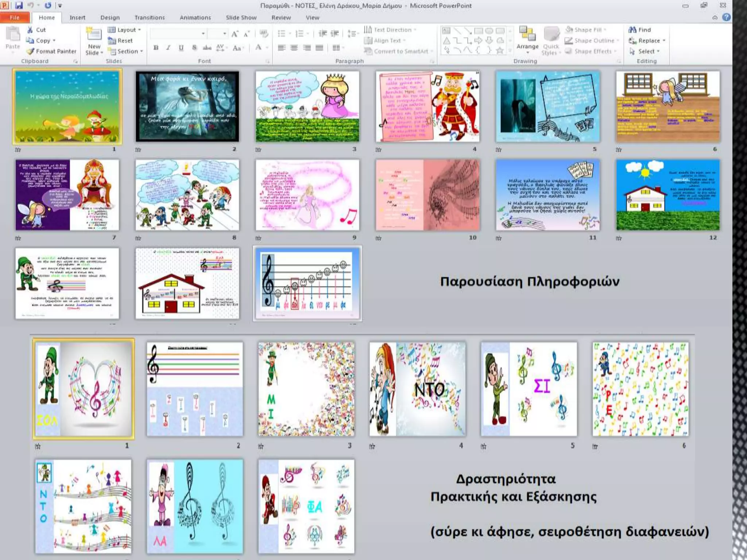Click the Reset slide icon
747x560 pixels.
click(112, 40)
